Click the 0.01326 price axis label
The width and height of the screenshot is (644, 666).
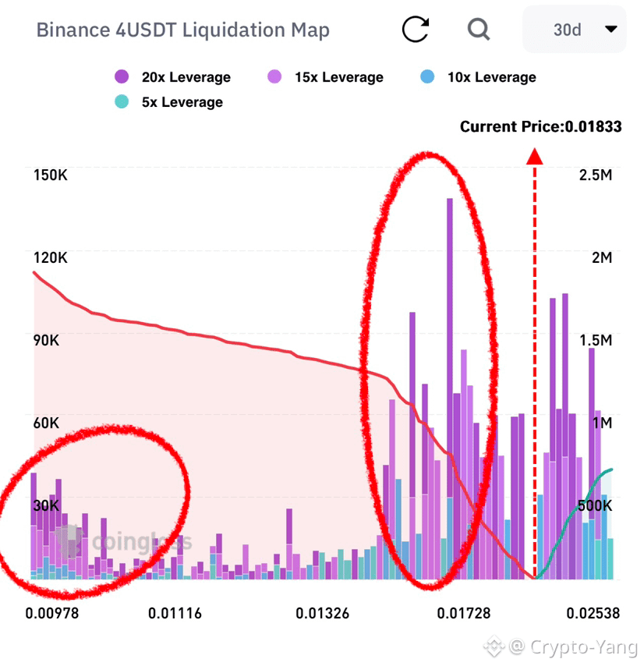pyautogui.click(x=322, y=613)
